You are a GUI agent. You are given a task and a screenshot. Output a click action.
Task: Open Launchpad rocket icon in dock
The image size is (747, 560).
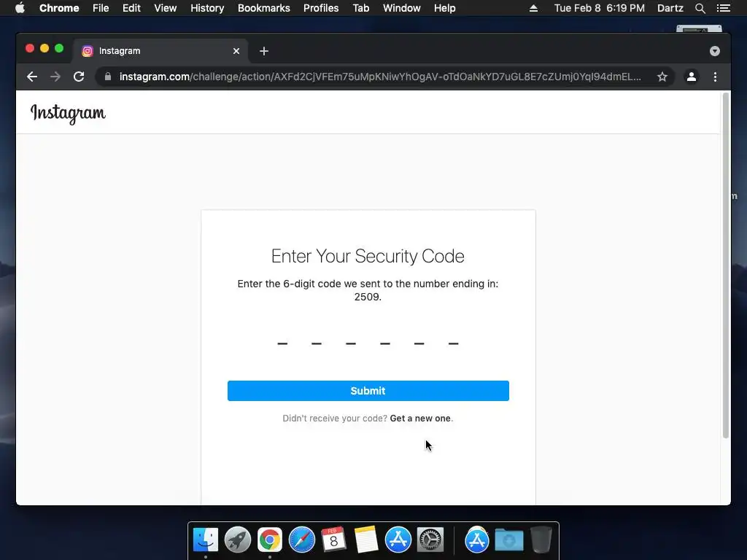coord(237,540)
